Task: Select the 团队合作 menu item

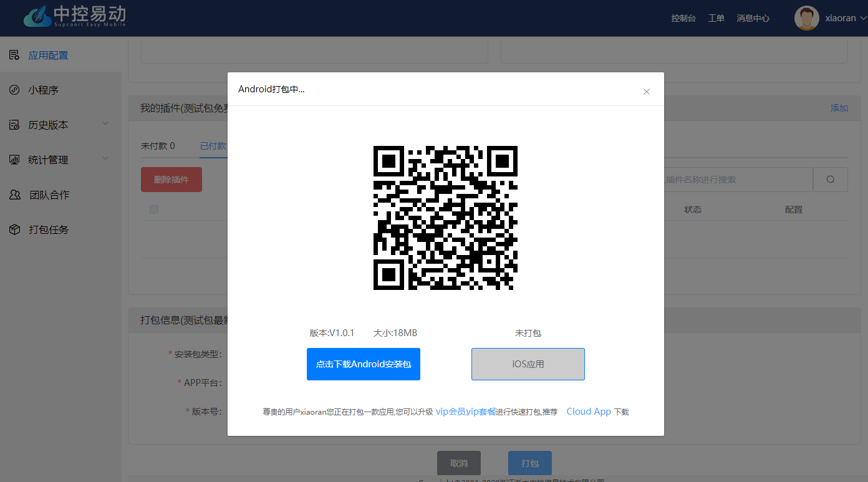Action: point(60,195)
